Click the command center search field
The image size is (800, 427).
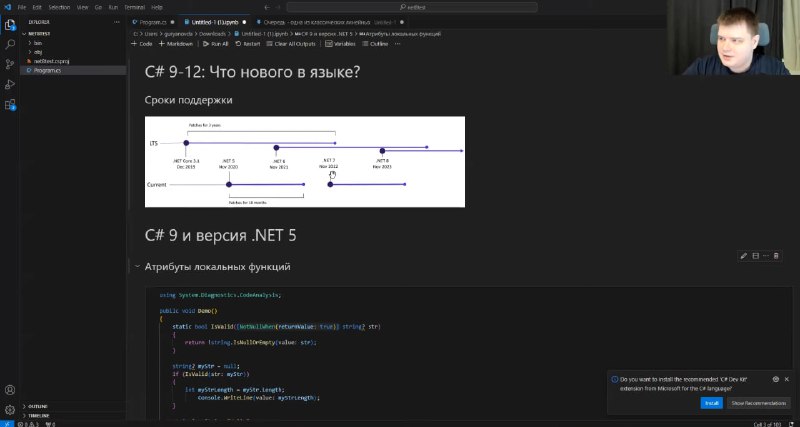(x=412, y=7)
